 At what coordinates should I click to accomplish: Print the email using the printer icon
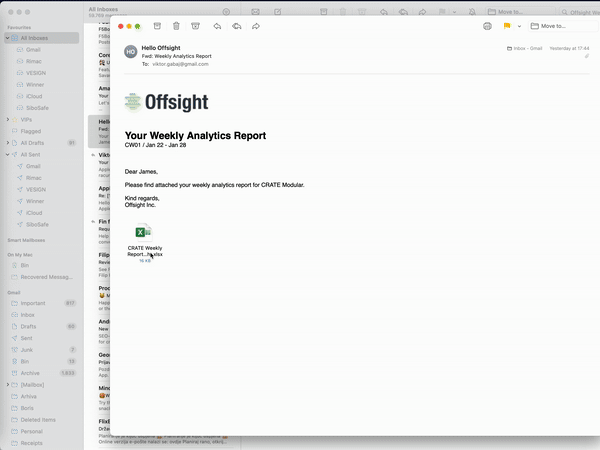coord(487,26)
